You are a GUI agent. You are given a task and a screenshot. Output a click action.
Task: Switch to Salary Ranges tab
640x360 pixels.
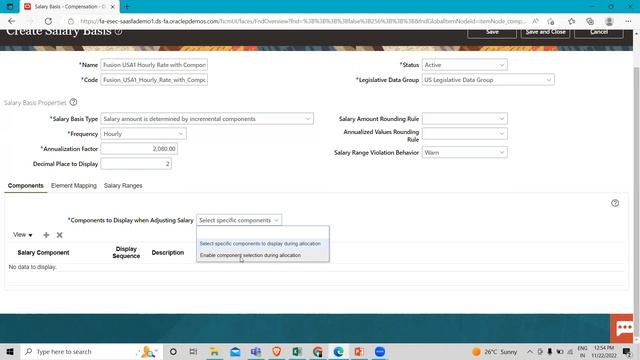(123, 186)
